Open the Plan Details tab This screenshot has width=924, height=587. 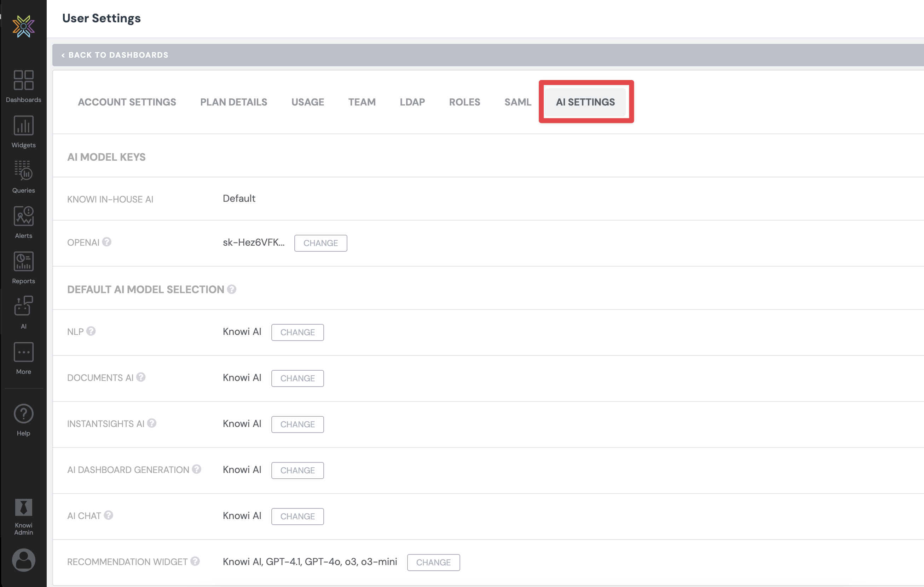pos(233,102)
